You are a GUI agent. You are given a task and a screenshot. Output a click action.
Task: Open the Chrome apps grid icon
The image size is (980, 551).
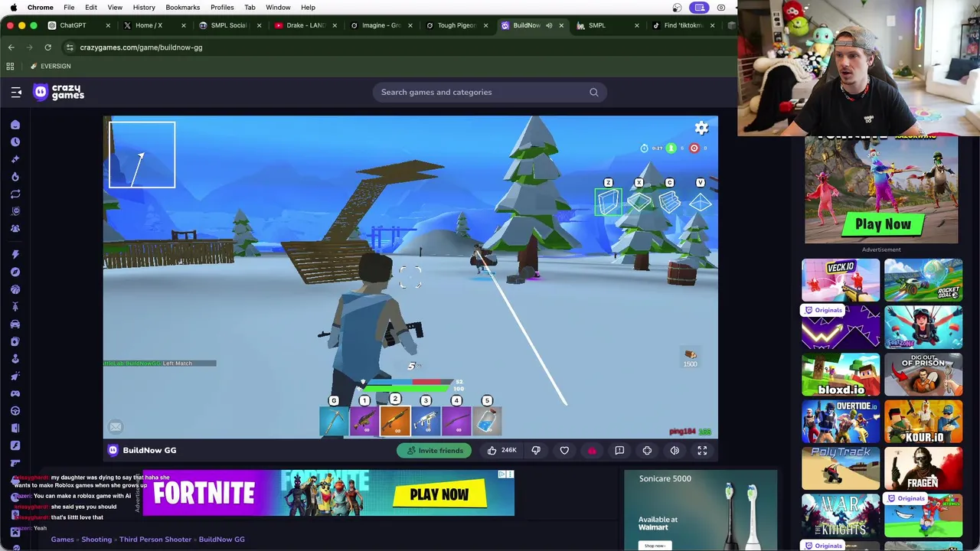(10, 67)
